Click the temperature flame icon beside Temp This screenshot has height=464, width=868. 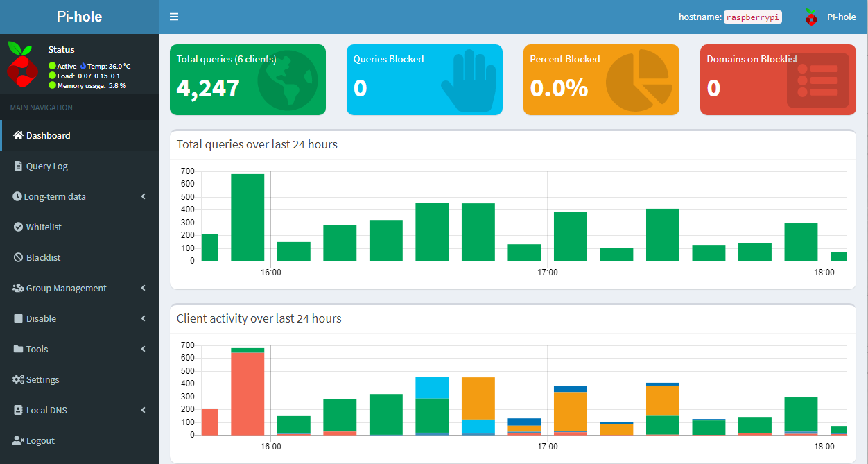click(83, 66)
